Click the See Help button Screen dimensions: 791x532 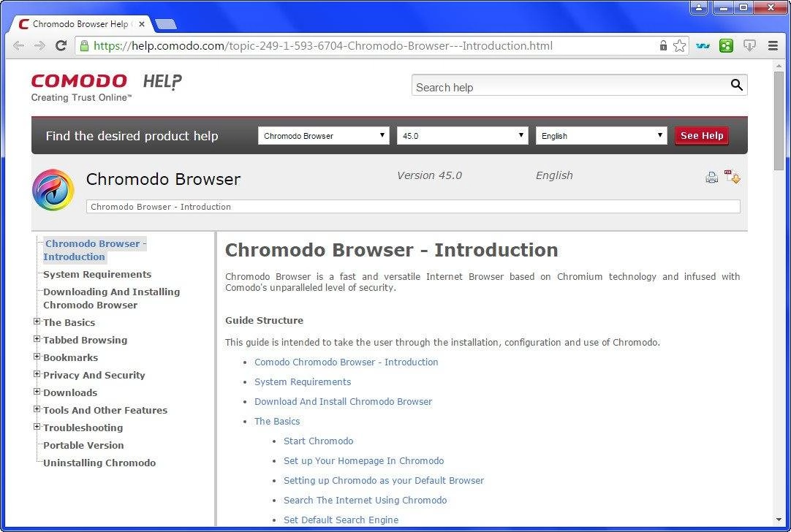pyautogui.click(x=702, y=136)
